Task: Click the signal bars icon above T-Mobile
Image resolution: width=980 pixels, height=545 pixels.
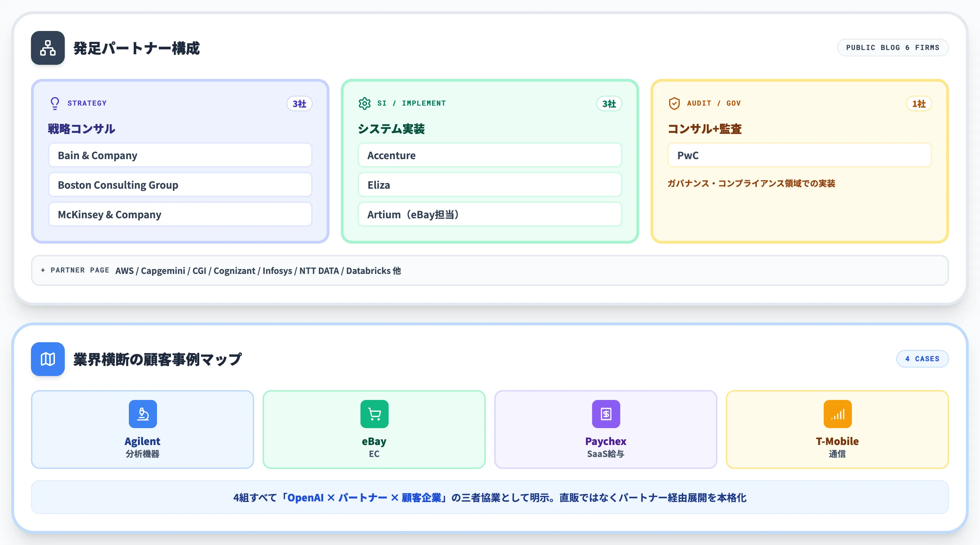Action: [837, 414]
